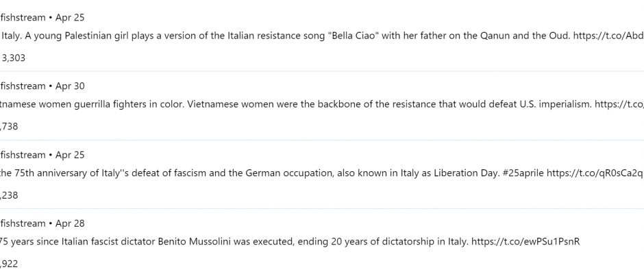Click the 3,303 count under the Bella Ciao tweet

pos(14,58)
